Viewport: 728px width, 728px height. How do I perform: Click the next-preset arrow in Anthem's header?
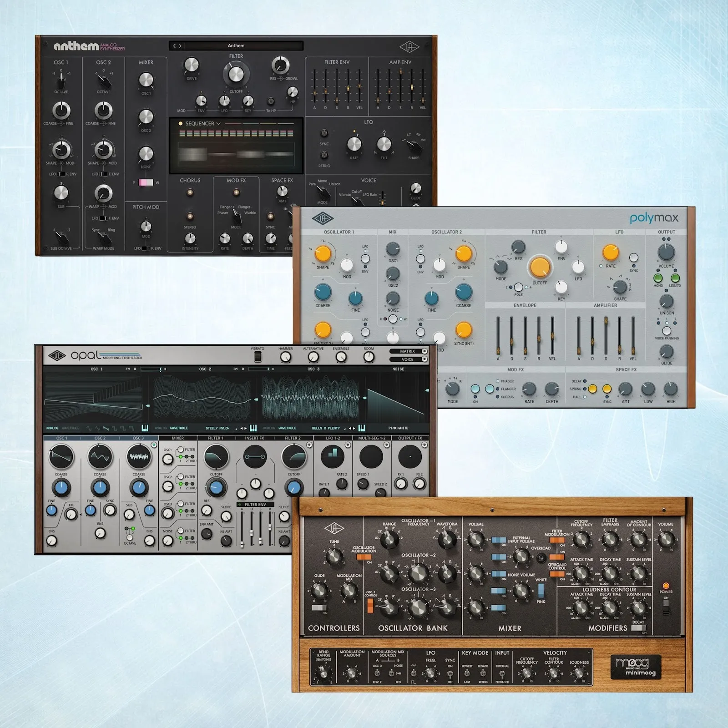[180, 45]
